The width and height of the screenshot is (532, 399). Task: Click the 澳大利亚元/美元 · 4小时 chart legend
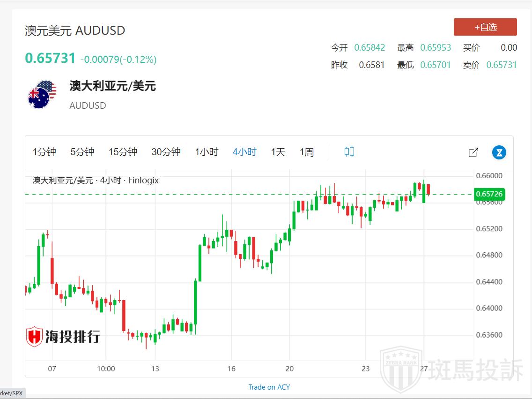tap(96, 180)
